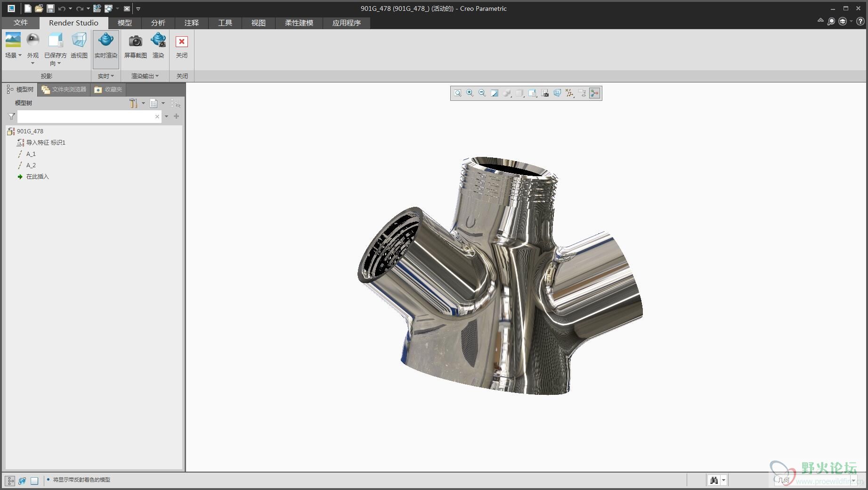This screenshot has width=868, height=490.
Task: Click the Repaint icon in graphics toolbar
Action: point(495,93)
